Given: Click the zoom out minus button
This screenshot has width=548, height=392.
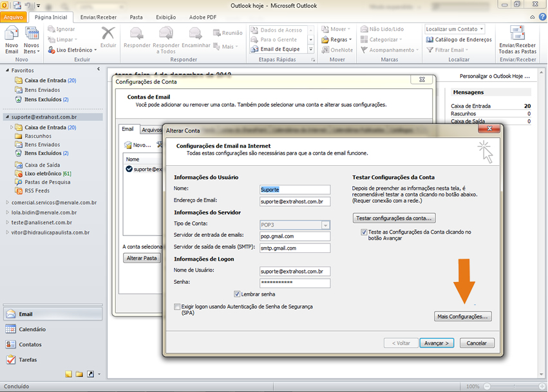Looking at the screenshot, I should coord(487,386).
